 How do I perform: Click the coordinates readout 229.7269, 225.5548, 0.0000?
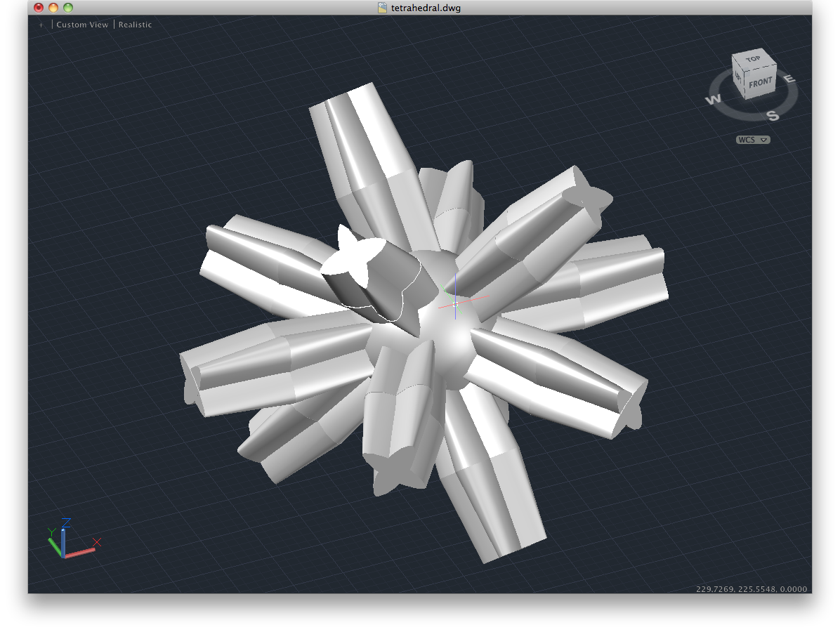(751, 588)
